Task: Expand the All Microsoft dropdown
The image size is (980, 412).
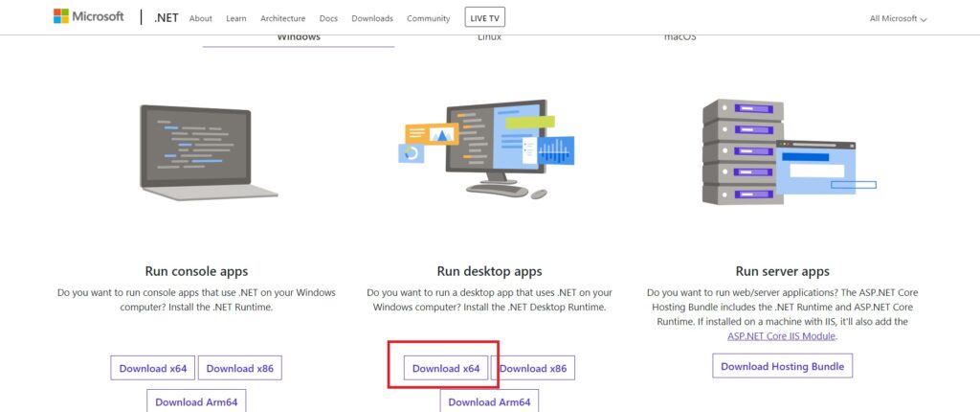Action: [898, 19]
